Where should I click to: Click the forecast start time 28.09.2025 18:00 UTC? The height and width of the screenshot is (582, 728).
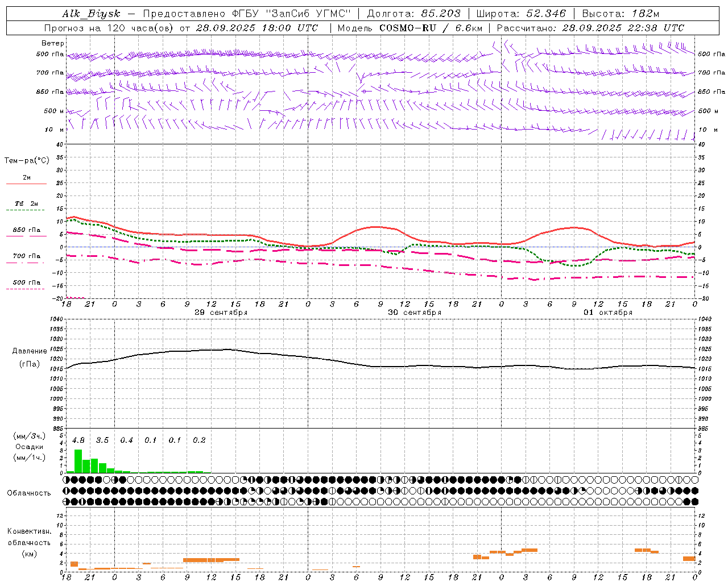coord(257,28)
